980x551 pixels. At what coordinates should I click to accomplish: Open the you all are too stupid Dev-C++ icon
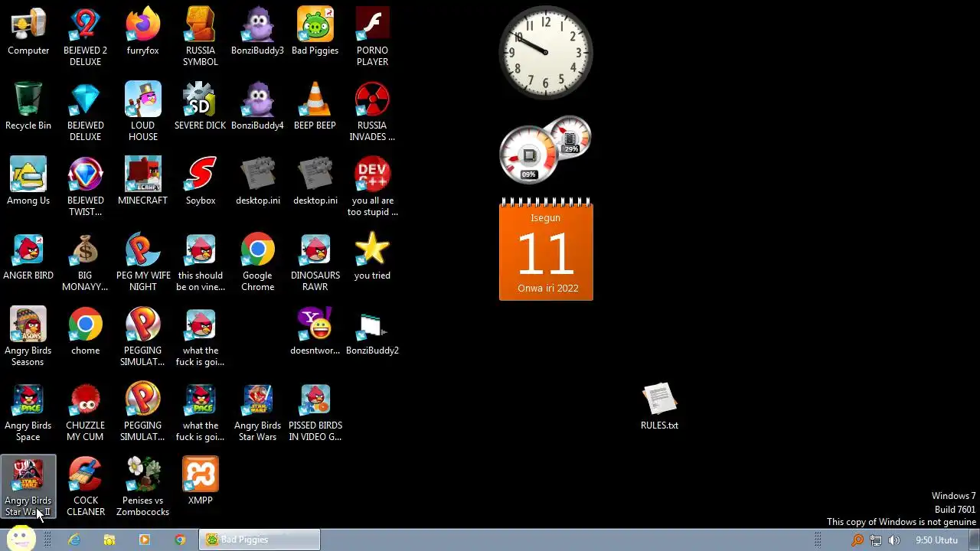(373, 187)
